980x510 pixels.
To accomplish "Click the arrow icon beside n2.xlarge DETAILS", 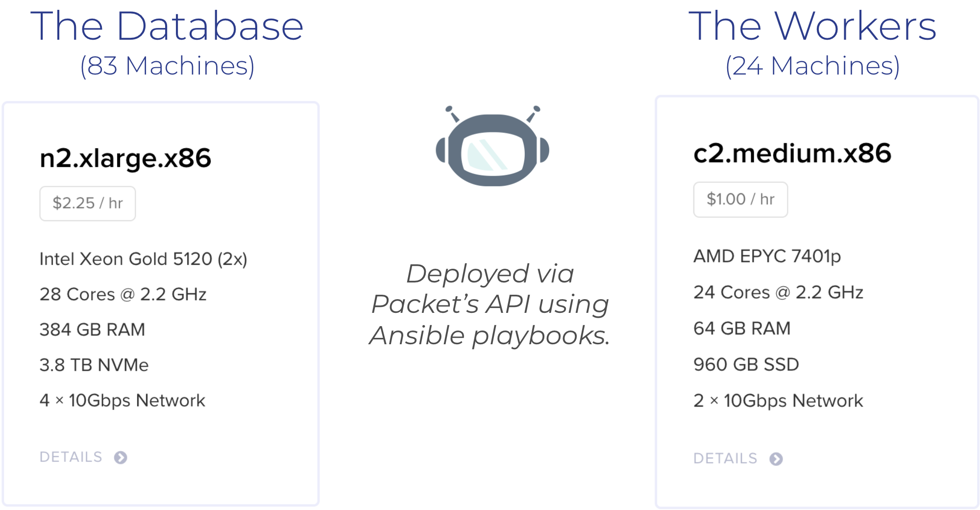I will tap(121, 458).
